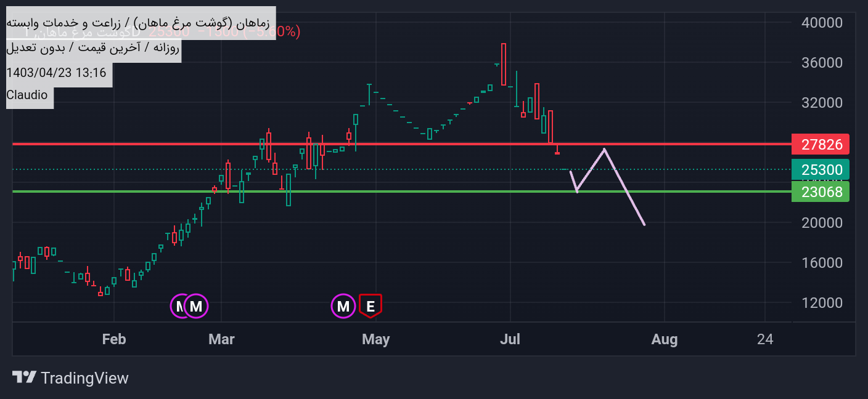Image resolution: width=868 pixels, height=399 pixels.
Task: Click the Jul label on the time axis
Action: click(510, 339)
